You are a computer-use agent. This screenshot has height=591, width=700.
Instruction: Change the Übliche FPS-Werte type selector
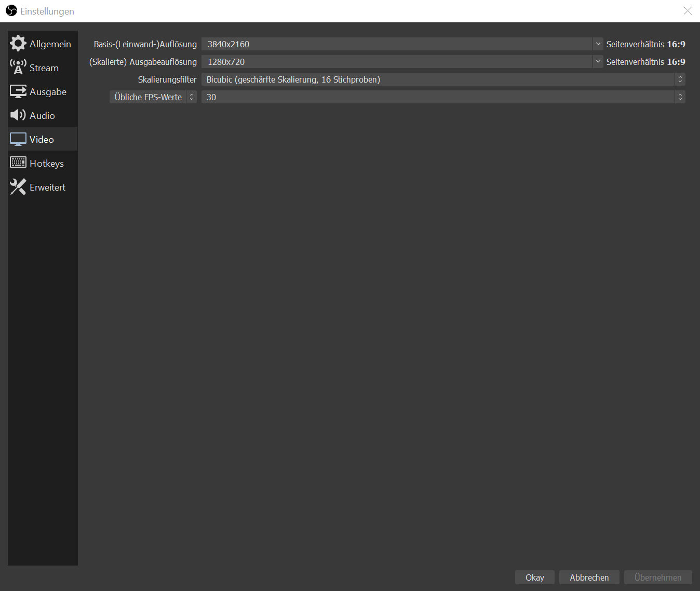153,97
